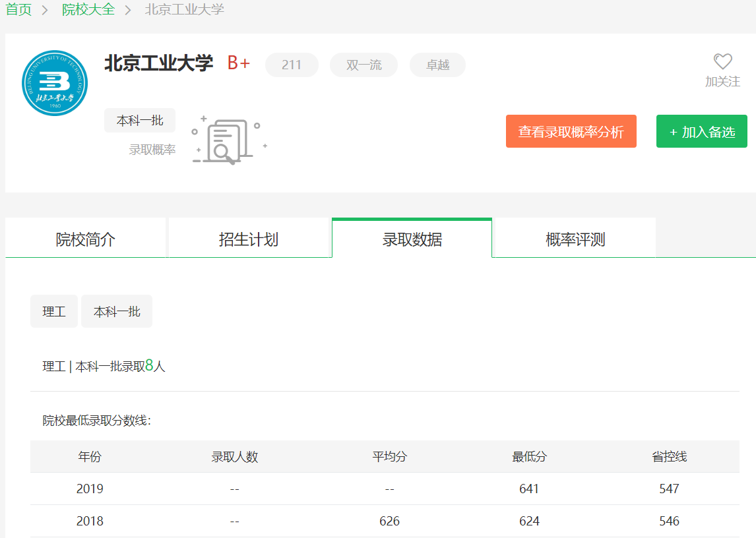Select the 理工 subject filter
The height and width of the screenshot is (538, 756).
[x=54, y=311]
